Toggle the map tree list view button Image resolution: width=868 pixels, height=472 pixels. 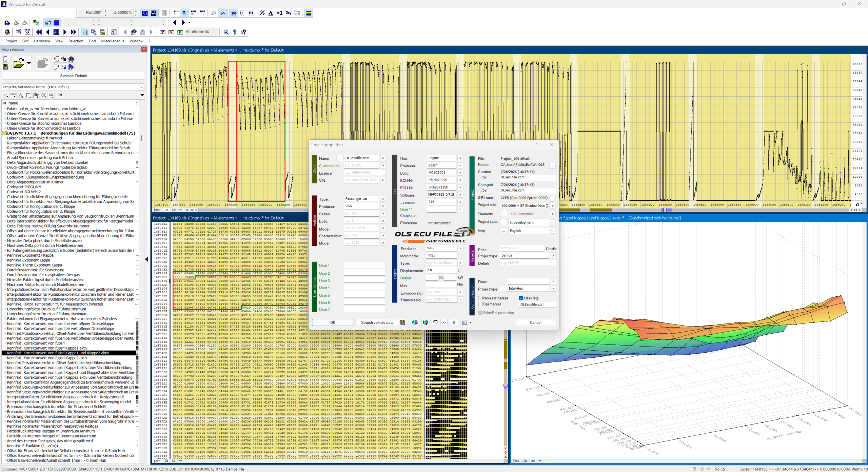(x=85, y=32)
